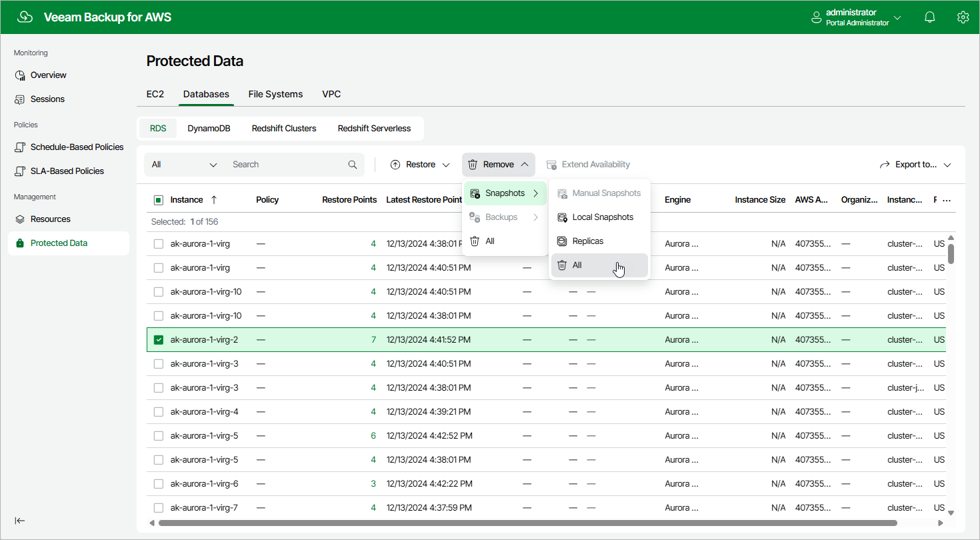The width and height of the screenshot is (980, 540).
Task: Click the scroll left arrow
Action: point(151,523)
